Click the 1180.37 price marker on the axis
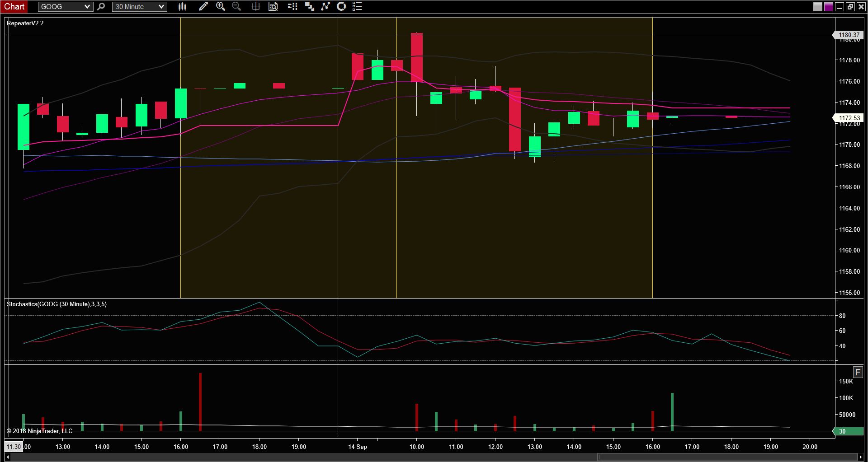The width and height of the screenshot is (868, 462). tap(848, 35)
